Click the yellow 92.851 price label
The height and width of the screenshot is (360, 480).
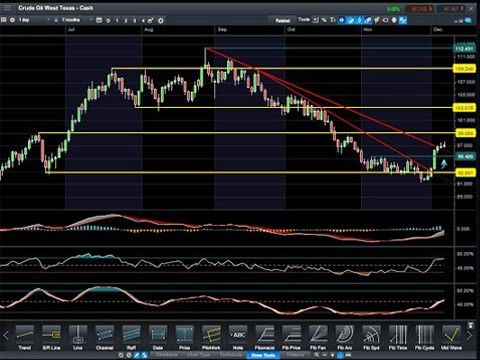pyautogui.click(x=465, y=173)
